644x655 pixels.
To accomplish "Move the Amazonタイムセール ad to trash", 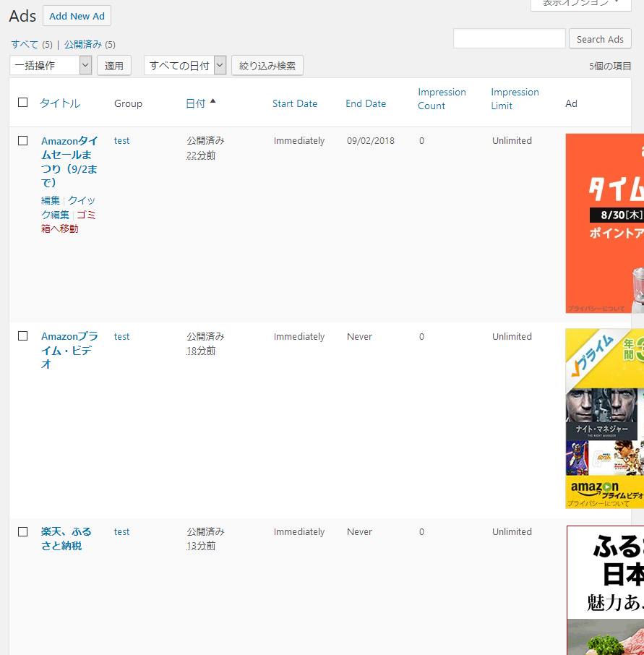I will point(69,222).
